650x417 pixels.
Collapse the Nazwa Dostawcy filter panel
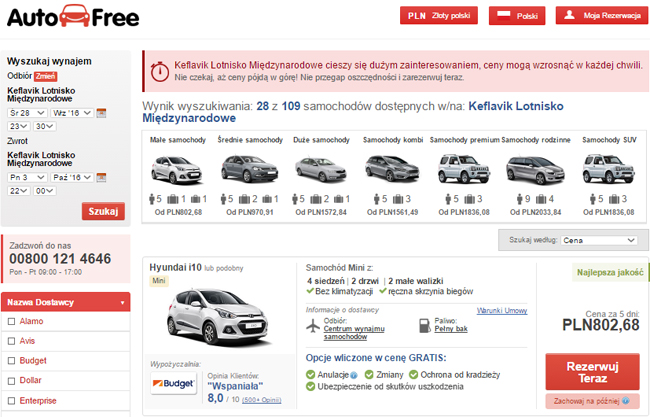click(66, 302)
